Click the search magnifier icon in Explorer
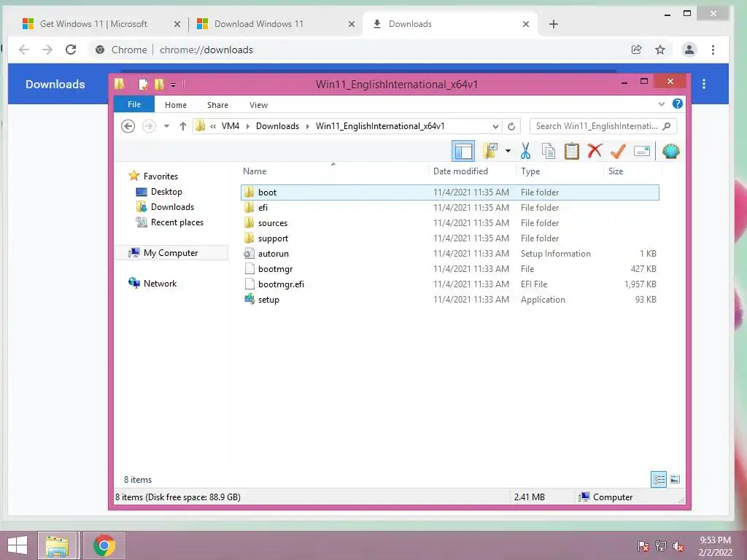747x560 pixels. point(667,126)
